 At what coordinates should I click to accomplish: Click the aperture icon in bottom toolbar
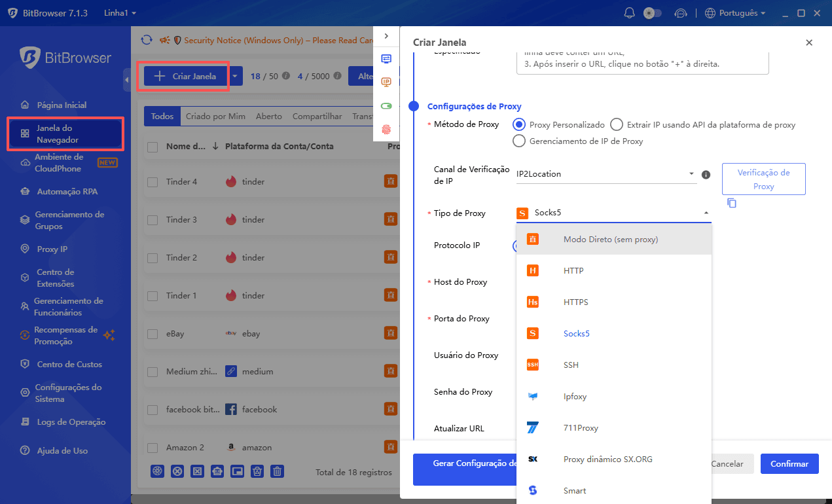157,471
